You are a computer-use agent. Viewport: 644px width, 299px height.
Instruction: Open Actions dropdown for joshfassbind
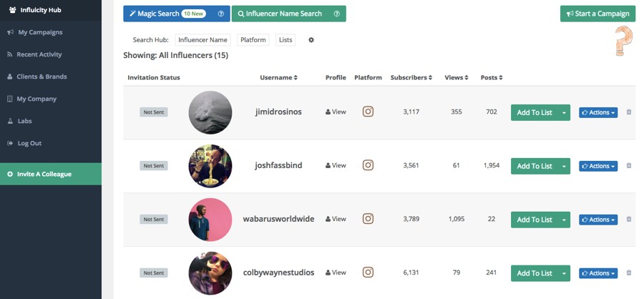(x=598, y=166)
